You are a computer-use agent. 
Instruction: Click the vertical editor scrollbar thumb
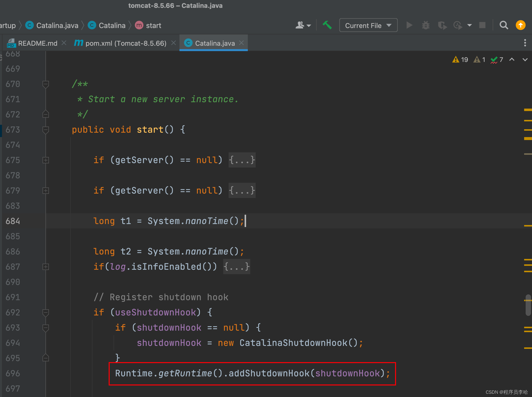528,305
